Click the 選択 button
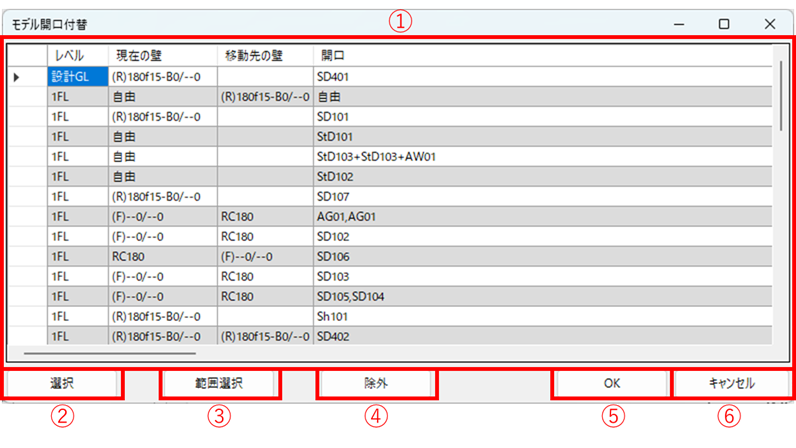 62,383
